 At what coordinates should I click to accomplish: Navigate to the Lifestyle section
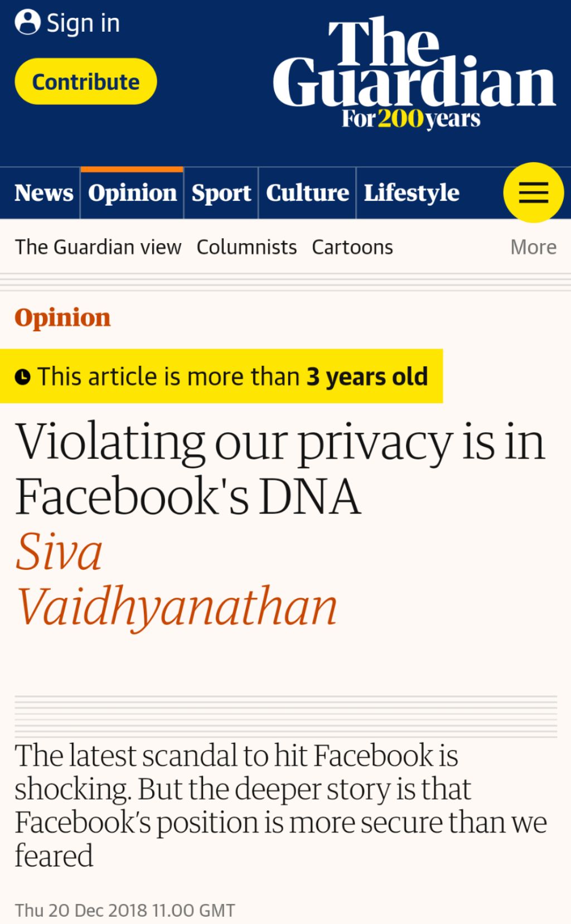point(412,193)
